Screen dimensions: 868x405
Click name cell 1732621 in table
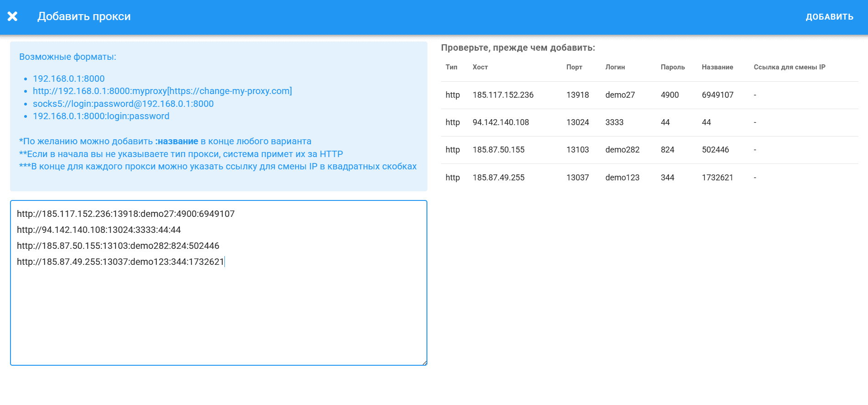[x=717, y=178]
